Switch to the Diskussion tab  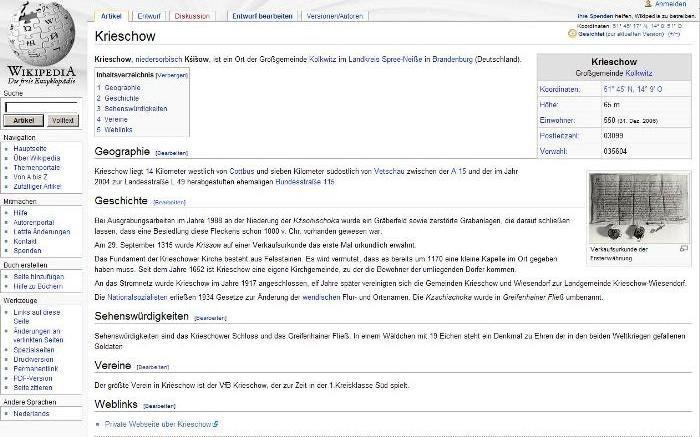(191, 16)
